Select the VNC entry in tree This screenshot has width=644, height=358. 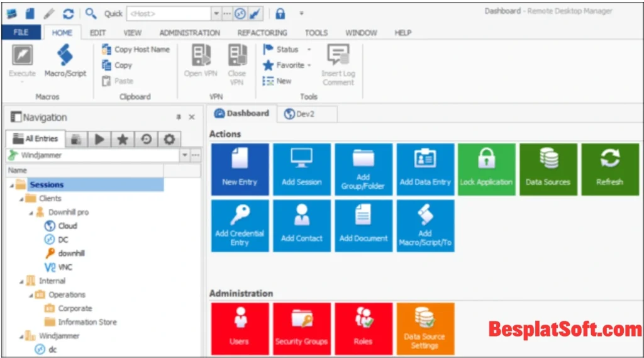[x=58, y=267]
